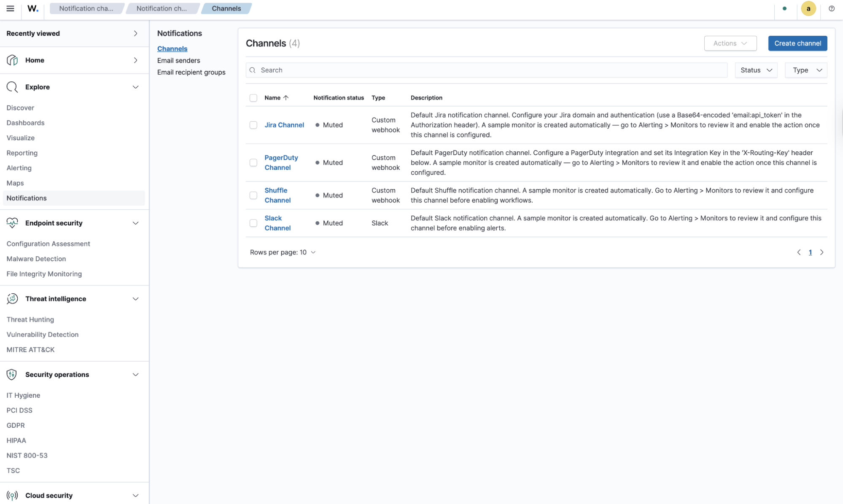Go to Email senders section
Screen dimensions: 843x504
[x=179, y=61]
